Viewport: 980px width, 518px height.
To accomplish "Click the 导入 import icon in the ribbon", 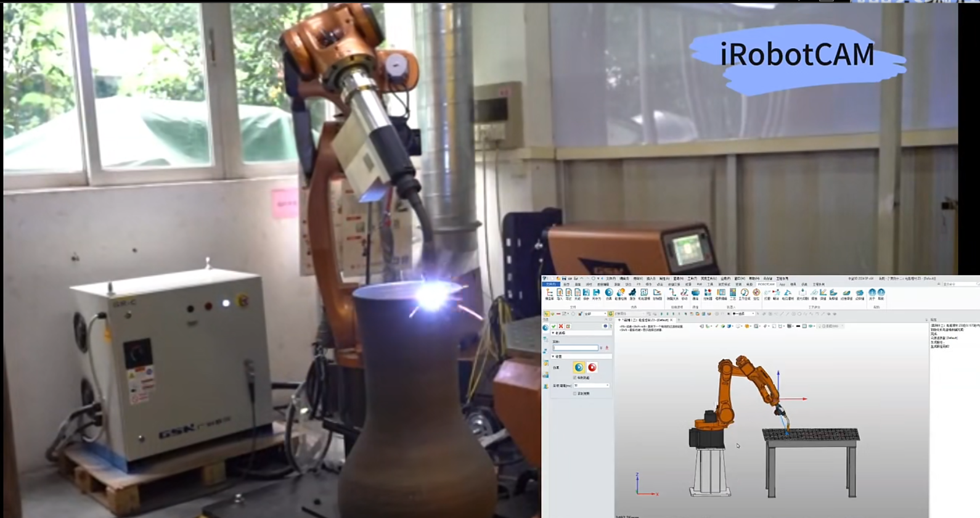I will tap(560, 293).
